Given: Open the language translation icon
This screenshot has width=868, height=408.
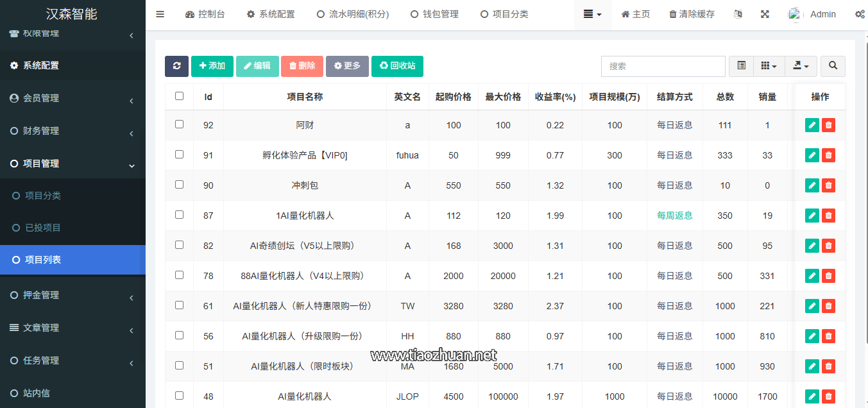Looking at the screenshot, I should 738,14.
